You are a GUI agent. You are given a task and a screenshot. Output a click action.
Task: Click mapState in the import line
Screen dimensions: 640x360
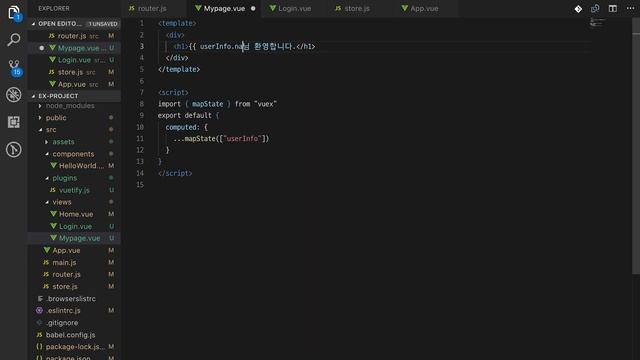point(207,104)
